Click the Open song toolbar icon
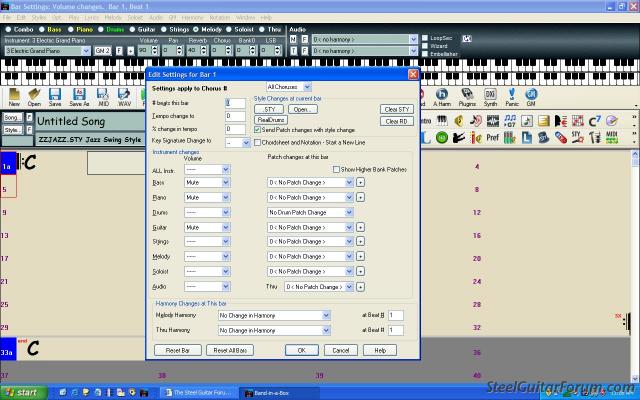Image resolution: width=640 pixels, height=400 pixels. point(34,97)
